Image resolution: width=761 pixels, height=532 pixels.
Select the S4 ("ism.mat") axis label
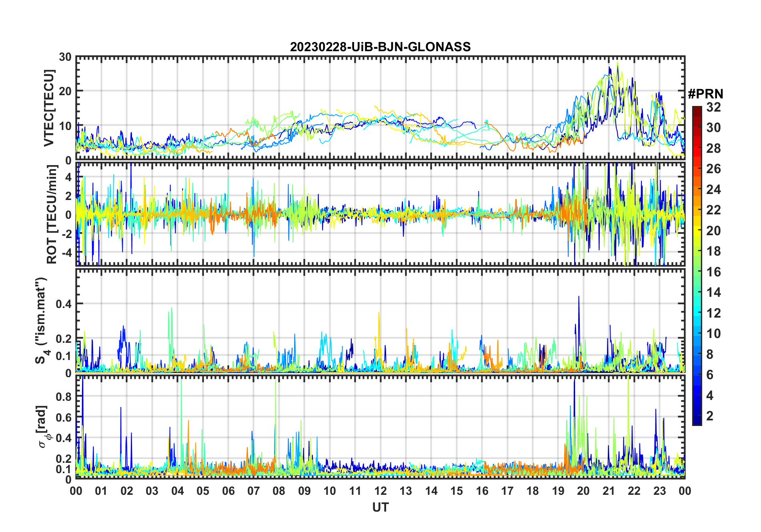click(x=41, y=320)
